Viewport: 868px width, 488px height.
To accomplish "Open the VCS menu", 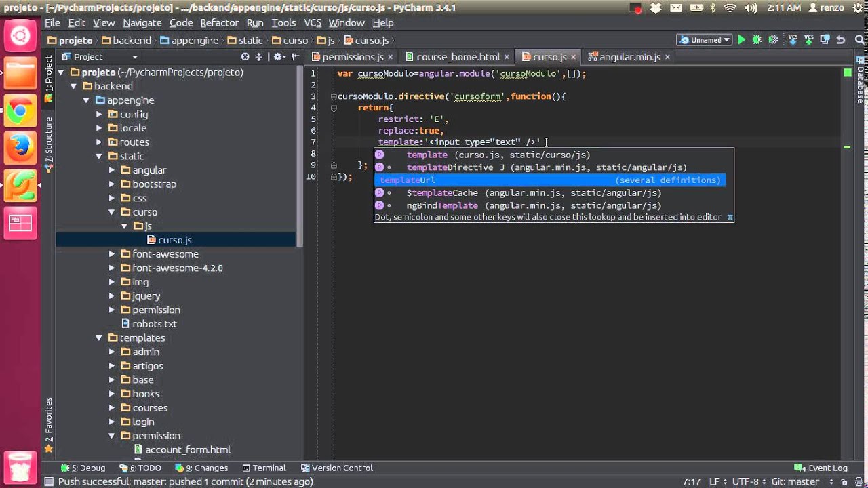I will coord(313,23).
